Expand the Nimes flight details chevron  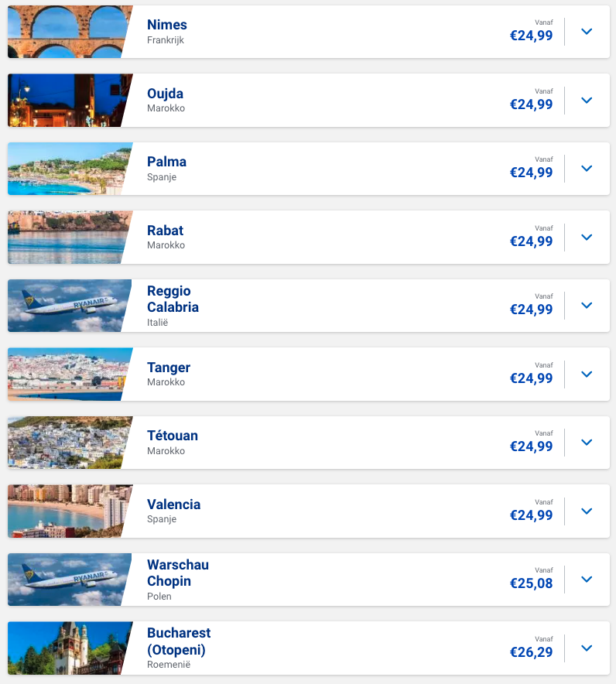tap(587, 32)
